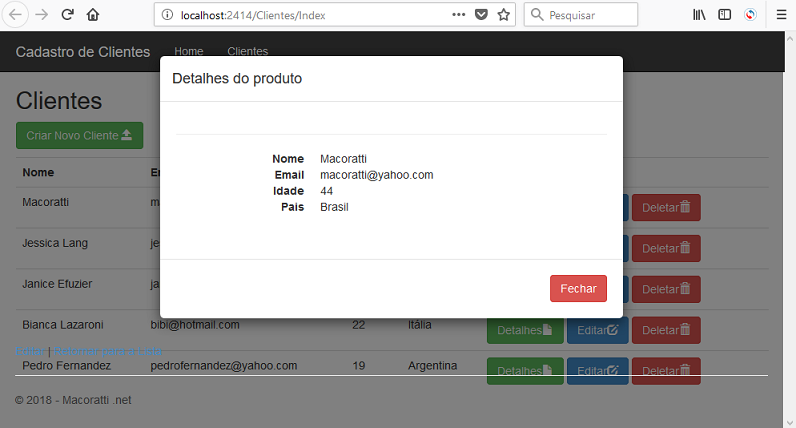Save page to Pocket
Viewport: 796px width, 428px height.
(x=481, y=15)
